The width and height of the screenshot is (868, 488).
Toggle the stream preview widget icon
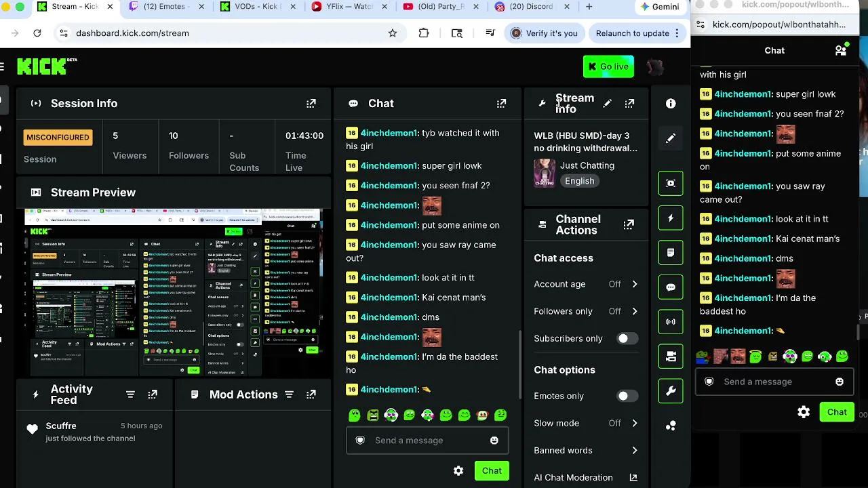click(671, 183)
